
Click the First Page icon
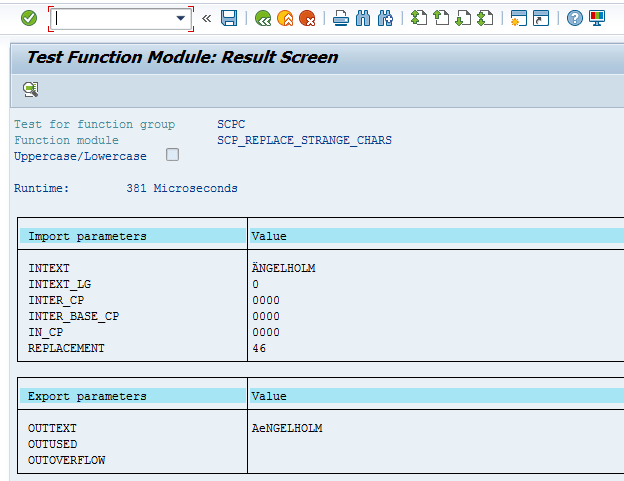419,18
